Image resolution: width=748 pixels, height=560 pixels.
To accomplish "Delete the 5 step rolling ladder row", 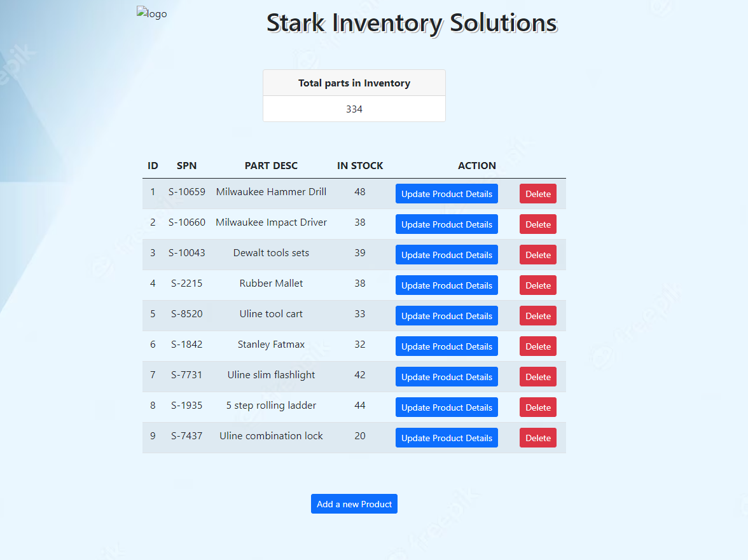I will click(x=537, y=407).
